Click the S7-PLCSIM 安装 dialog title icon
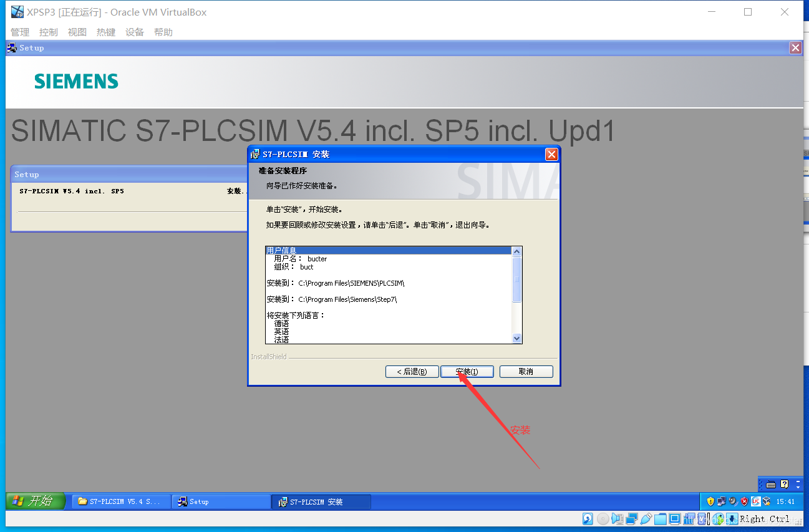The width and height of the screenshot is (809, 532). click(x=255, y=154)
